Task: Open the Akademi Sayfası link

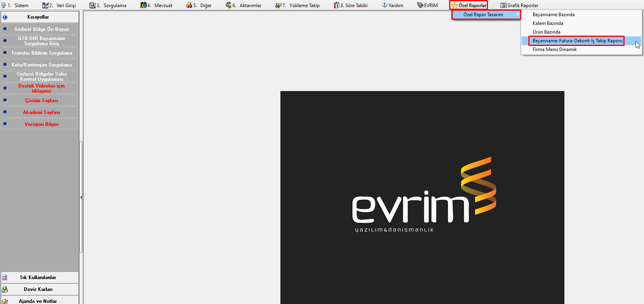Action: 40,112
